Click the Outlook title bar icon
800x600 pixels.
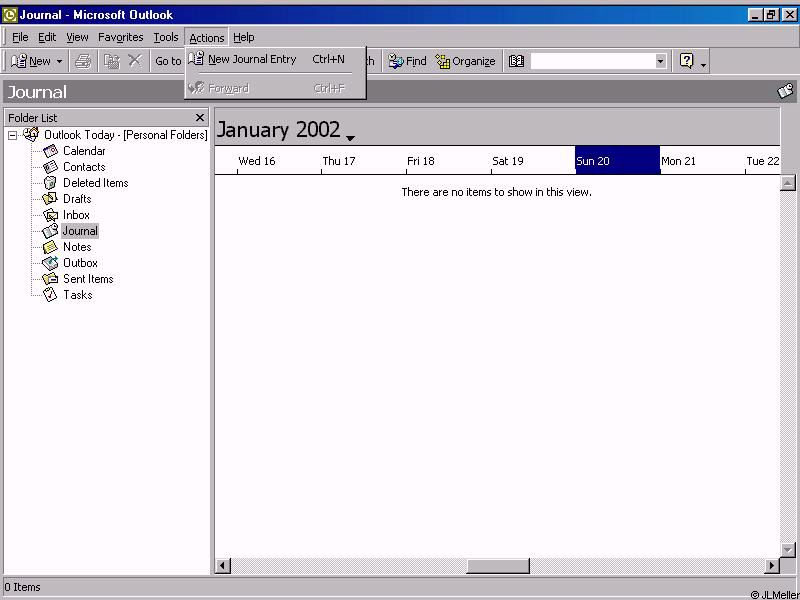pyautogui.click(x=10, y=15)
